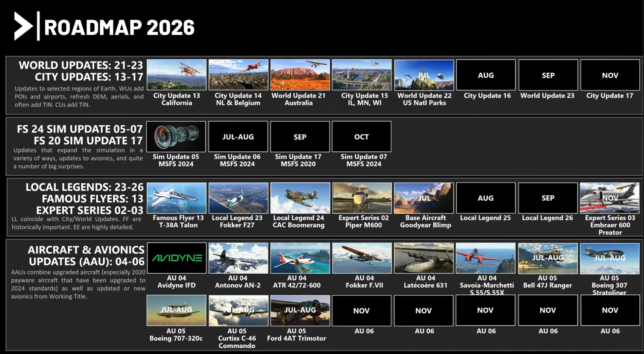Click City Update 15 IL, MN, WI image
644x354 pixels.
(362, 75)
